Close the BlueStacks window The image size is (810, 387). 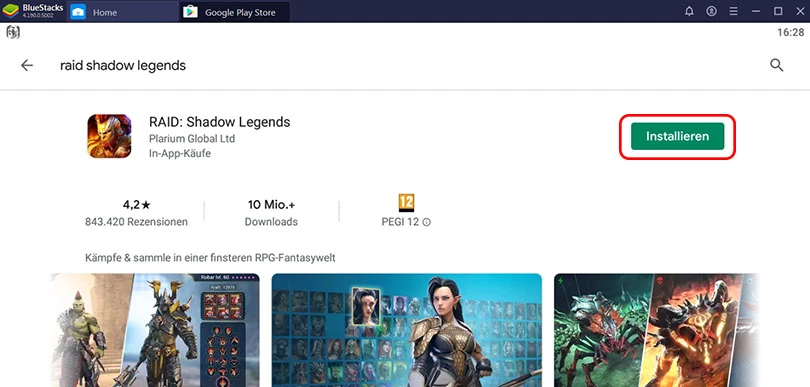[x=800, y=11]
